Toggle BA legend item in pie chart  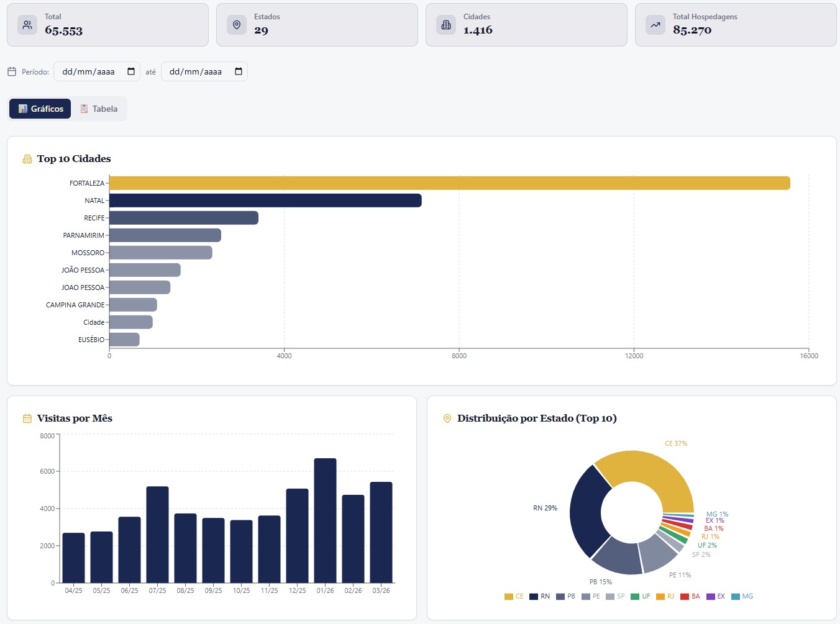click(x=690, y=597)
